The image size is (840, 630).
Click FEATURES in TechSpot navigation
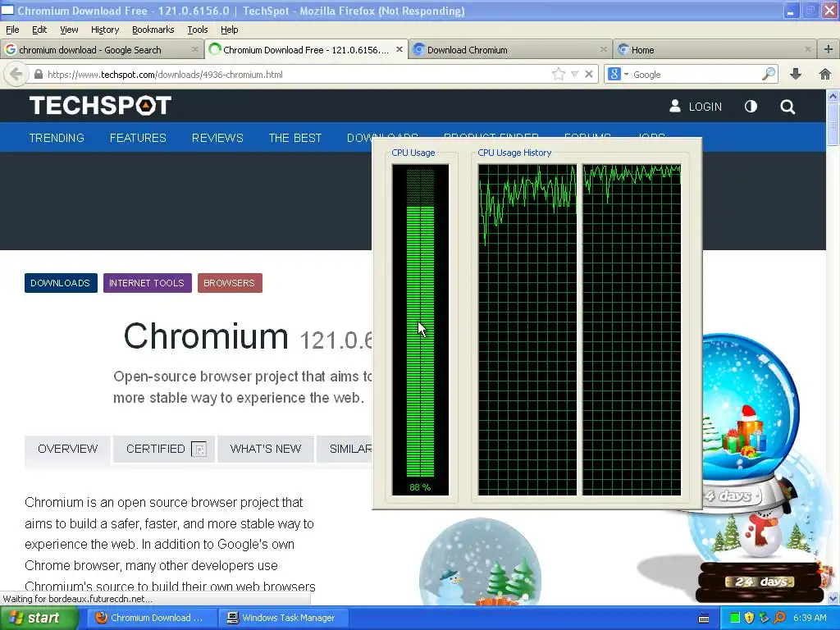click(138, 138)
